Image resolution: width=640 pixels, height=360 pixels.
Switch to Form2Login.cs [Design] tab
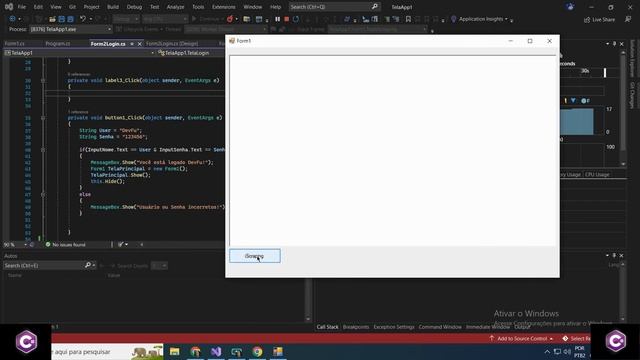click(x=172, y=44)
